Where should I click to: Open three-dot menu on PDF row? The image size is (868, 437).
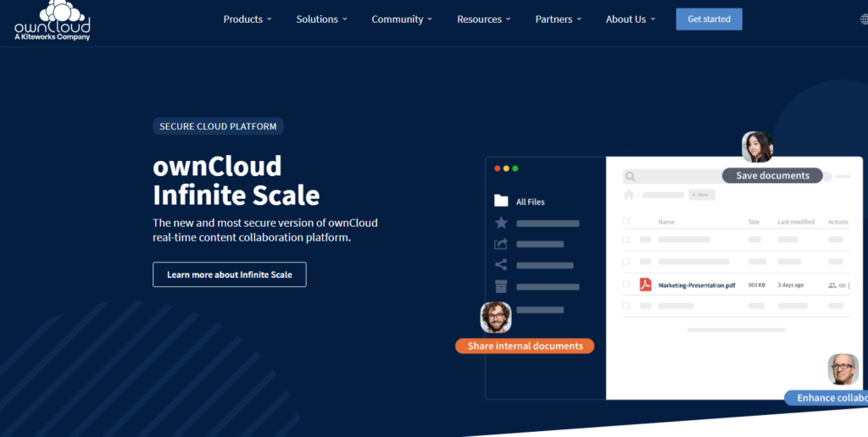pyautogui.click(x=849, y=285)
